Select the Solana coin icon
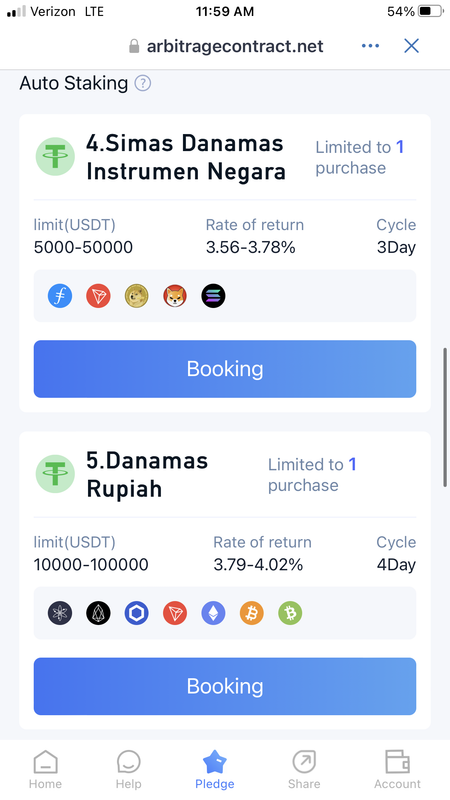 tap(213, 296)
